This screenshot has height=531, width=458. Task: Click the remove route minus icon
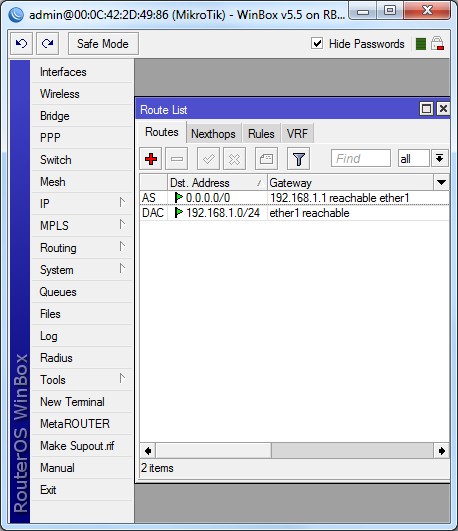pyautogui.click(x=176, y=158)
